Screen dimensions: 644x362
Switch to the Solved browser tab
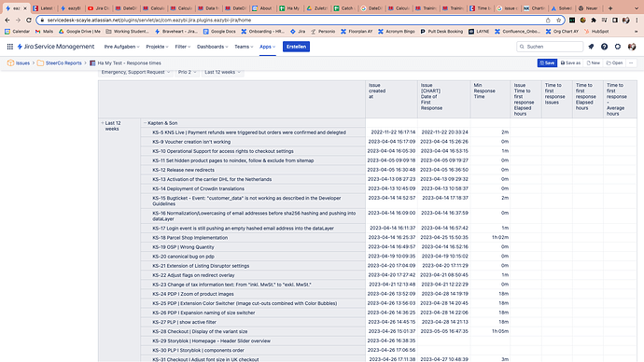tap(562, 8)
